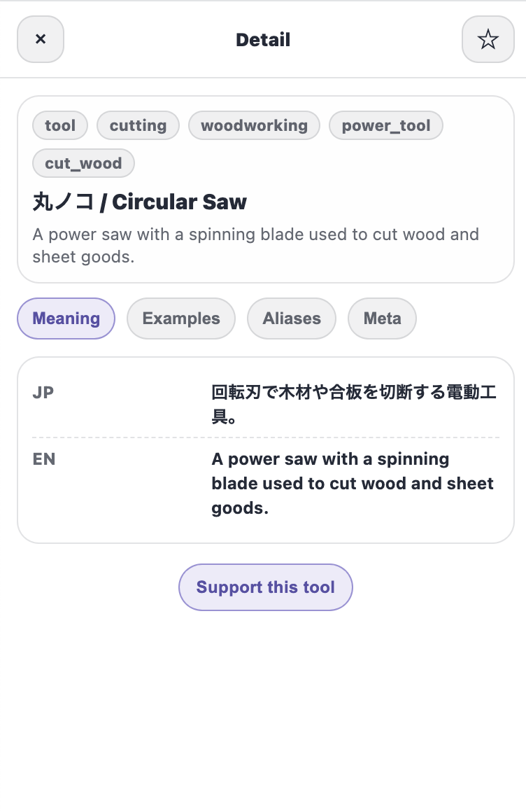Viewport: 526px width, 812px height.
Task: Select the Meaning tab
Action: 66,318
